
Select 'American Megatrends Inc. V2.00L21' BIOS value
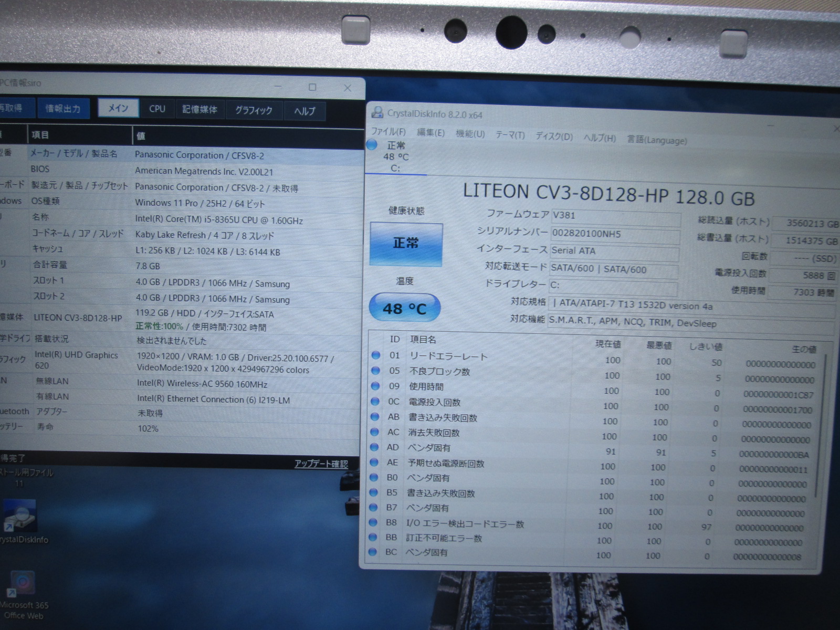204,172
